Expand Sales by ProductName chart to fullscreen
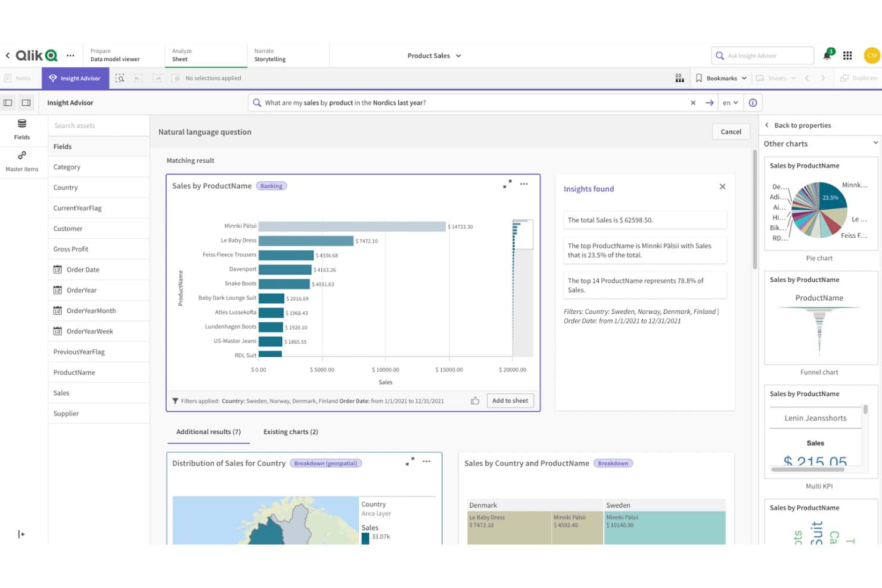The height and width of the screenshot is (588, 882). [x=507, y=184]
